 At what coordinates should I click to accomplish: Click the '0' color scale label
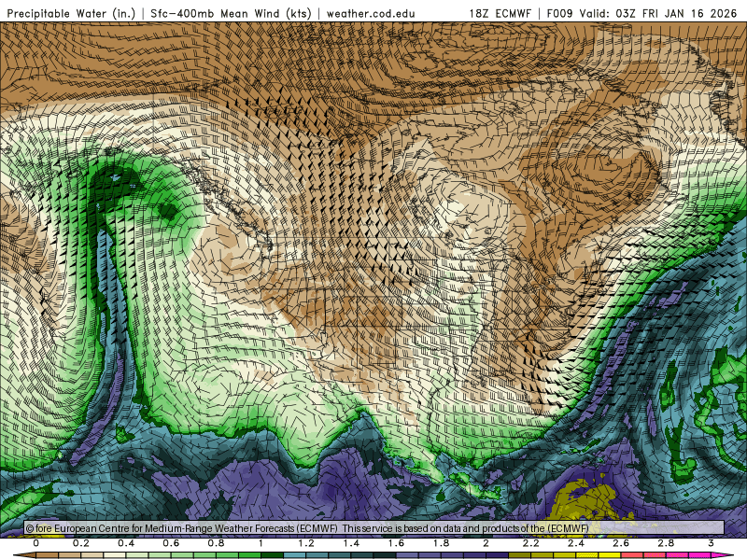(x=36, y=543)
